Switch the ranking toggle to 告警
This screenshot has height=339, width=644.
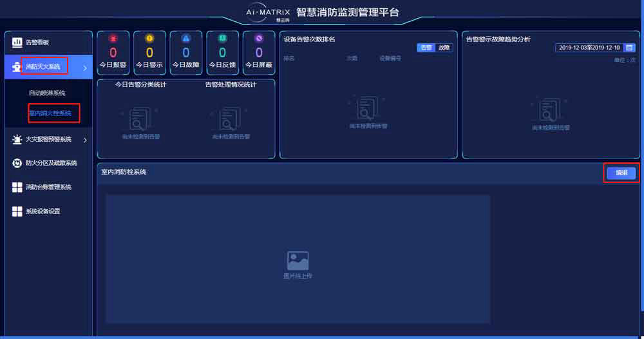tap(426, 48)
